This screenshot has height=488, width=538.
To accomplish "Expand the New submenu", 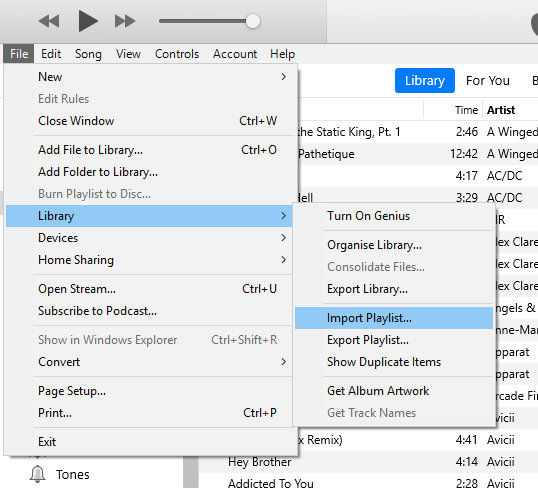I will [149, 77].
